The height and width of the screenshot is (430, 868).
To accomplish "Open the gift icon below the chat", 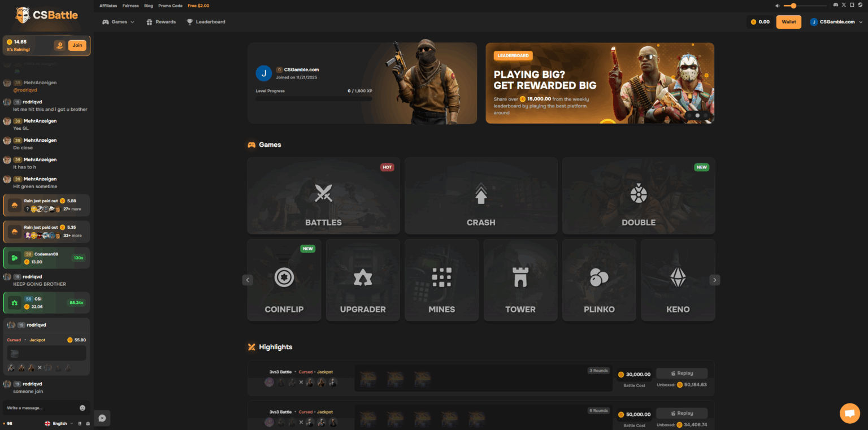I will (x=88, y=424).
